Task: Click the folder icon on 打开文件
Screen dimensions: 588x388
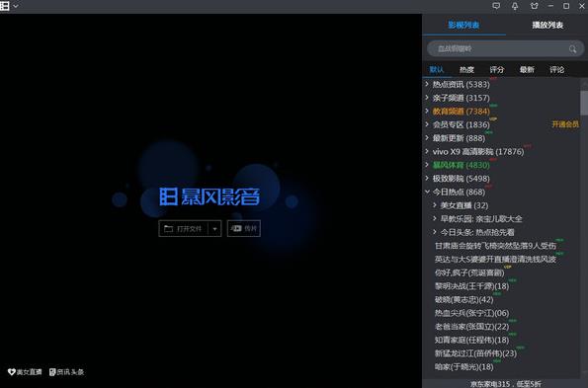Action: [168, 228]
